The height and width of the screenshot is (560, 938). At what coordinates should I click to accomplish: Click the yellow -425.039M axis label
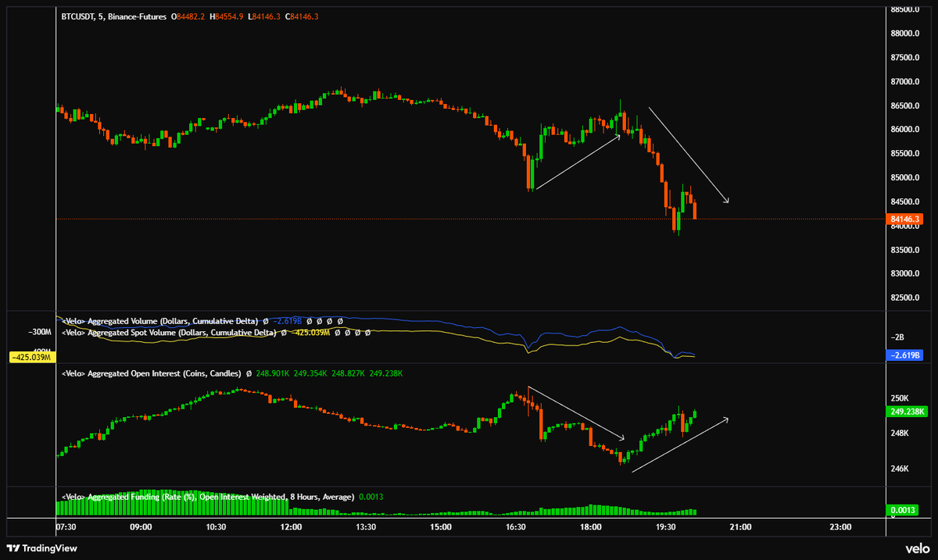tap(32, 358)
